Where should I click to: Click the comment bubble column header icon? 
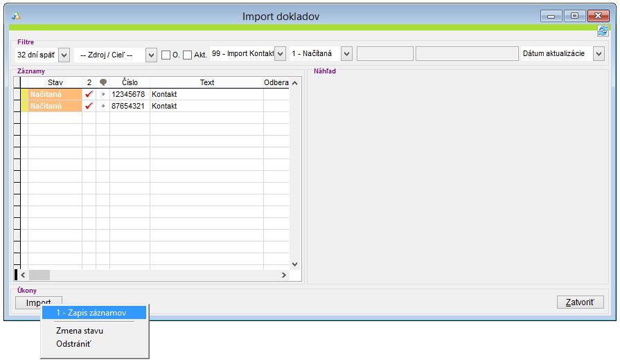click(103, 82)
